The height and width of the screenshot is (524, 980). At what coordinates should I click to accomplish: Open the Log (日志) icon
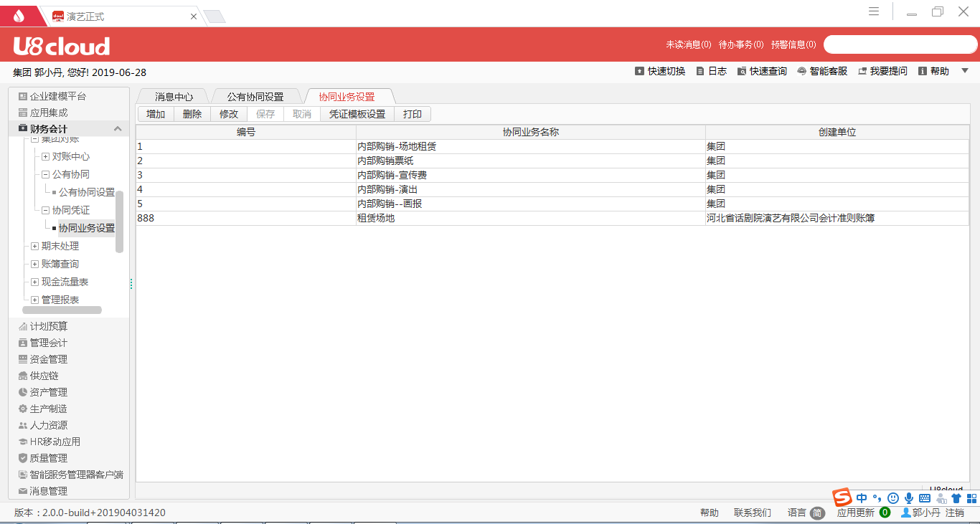tap(700, 72)
